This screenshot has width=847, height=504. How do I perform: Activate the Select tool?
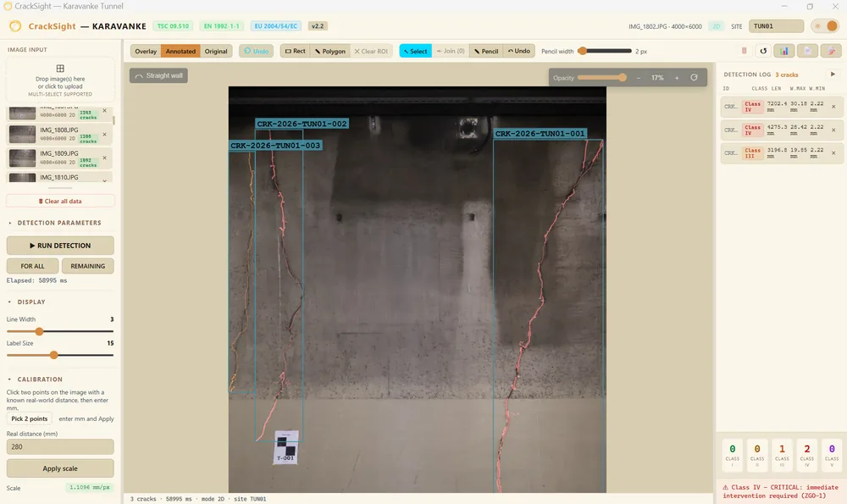pos(415,51)
